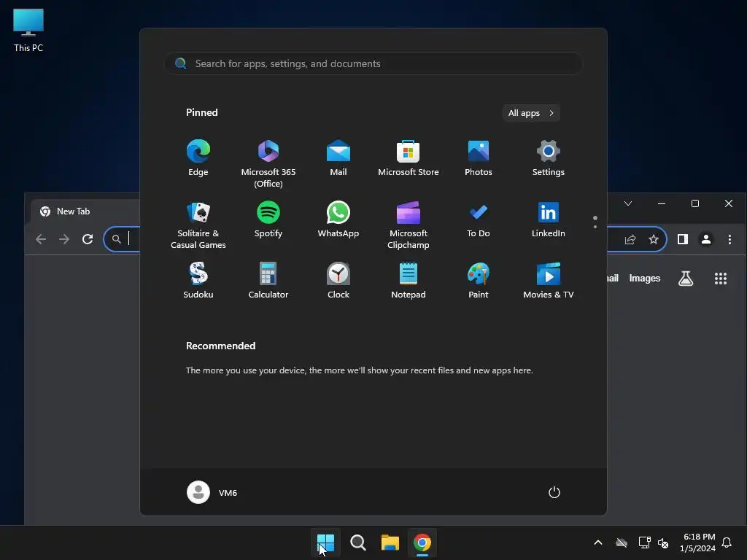747x560 pixels.
Task: Open the Google apps grid
Action: [721, 278]
